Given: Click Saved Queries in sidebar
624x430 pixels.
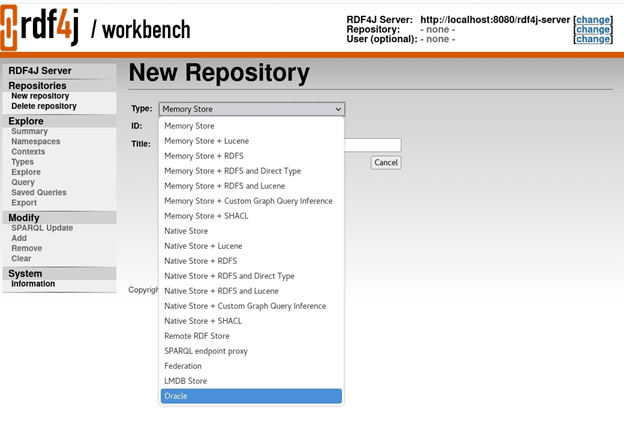Looking at the screenshot, I should click(x=39, y=193).
